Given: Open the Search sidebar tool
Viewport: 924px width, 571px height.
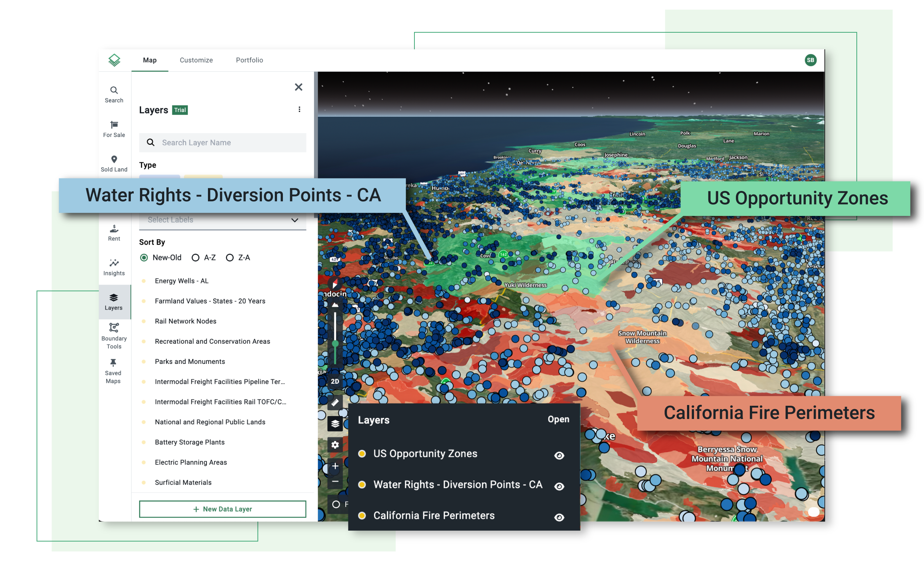Looking at the screenshot, I should click(x=114, y=94).
